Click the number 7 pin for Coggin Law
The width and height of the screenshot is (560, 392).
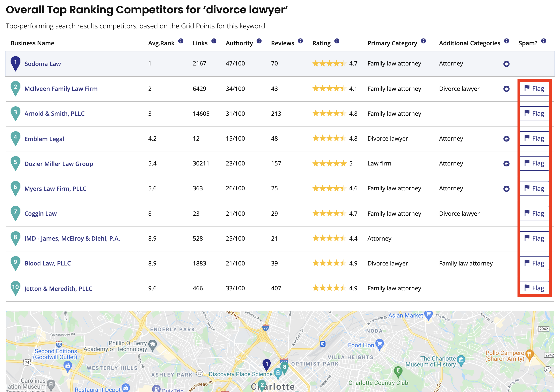point(15,213)
